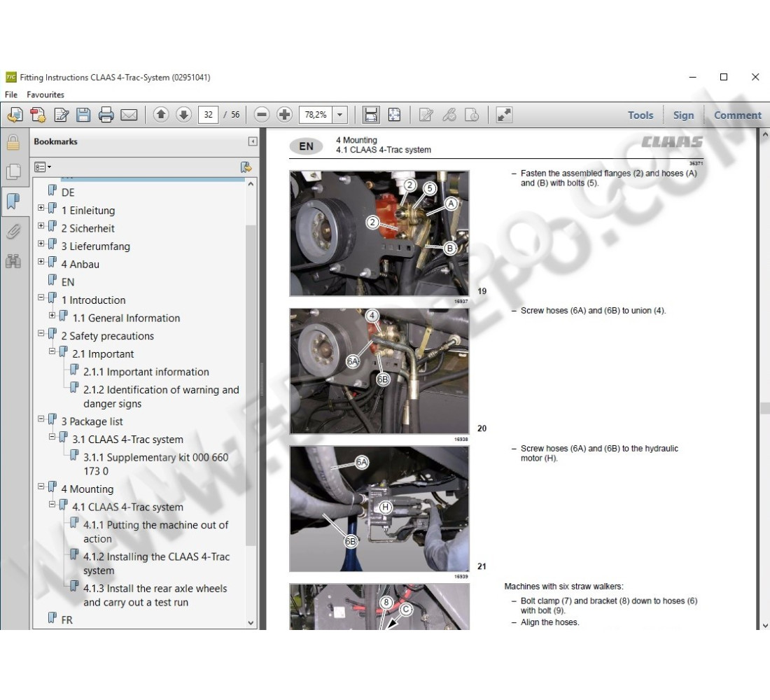Viewport: 770px width, 700px height.
Task: Toggle read mode expand arrows icon
Action: click(504, 115)
